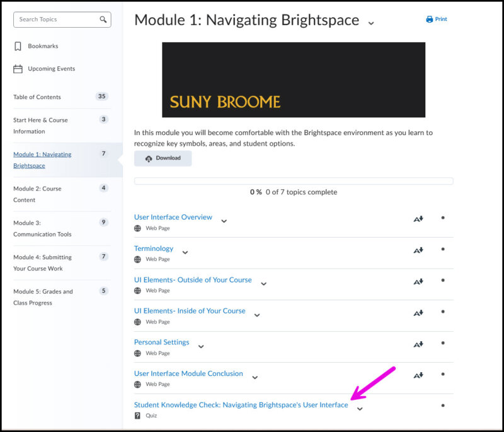Viewport: 504px width, 432px height.
Task: Expand chevron next to Personal Settings
Action: (x=201, y=346)
